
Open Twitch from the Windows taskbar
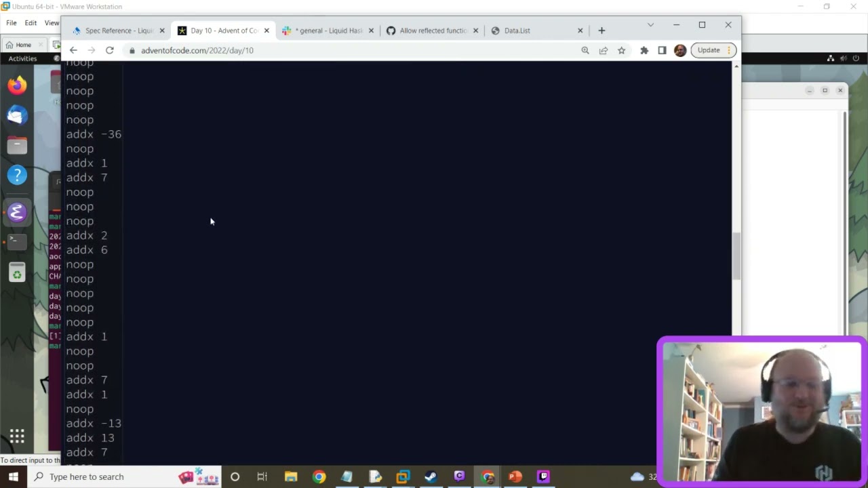543,476
